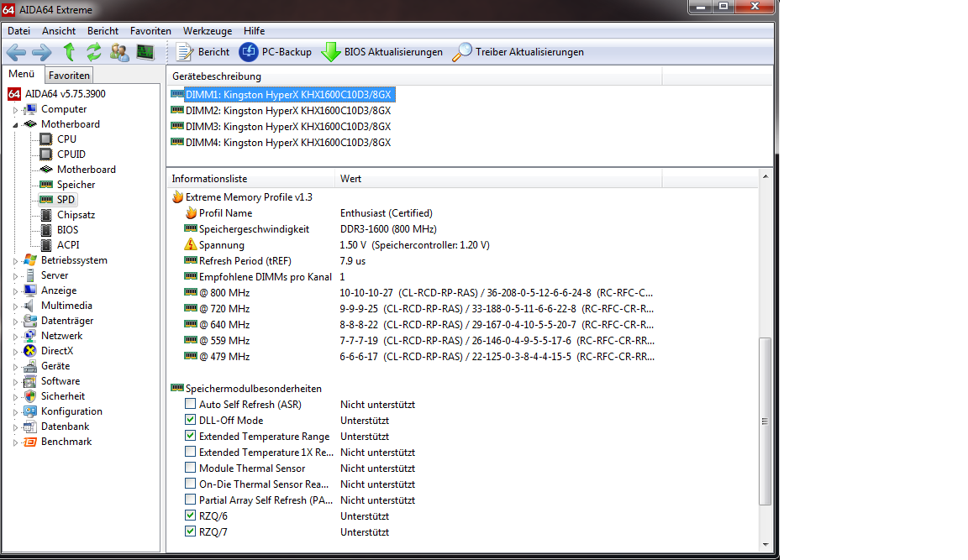Switch to the Favoriten tab
This screenshot has height=560, width=968.
point(69,76)
